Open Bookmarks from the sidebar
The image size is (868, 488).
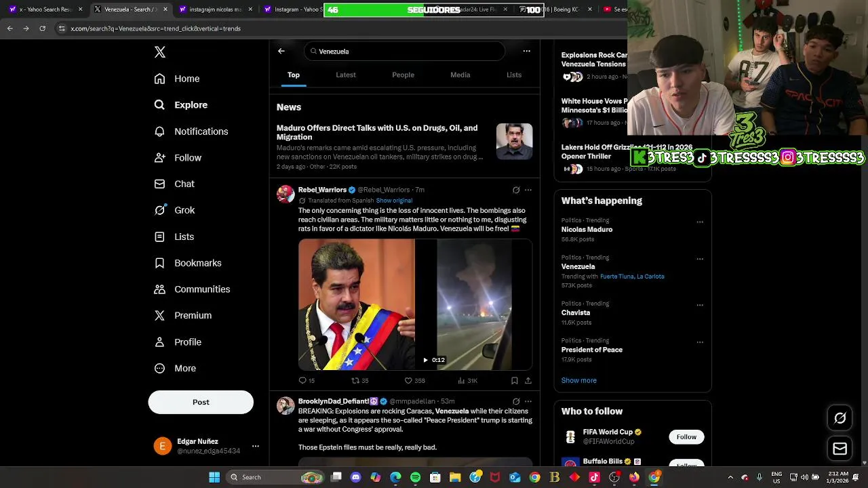point(188,263)
